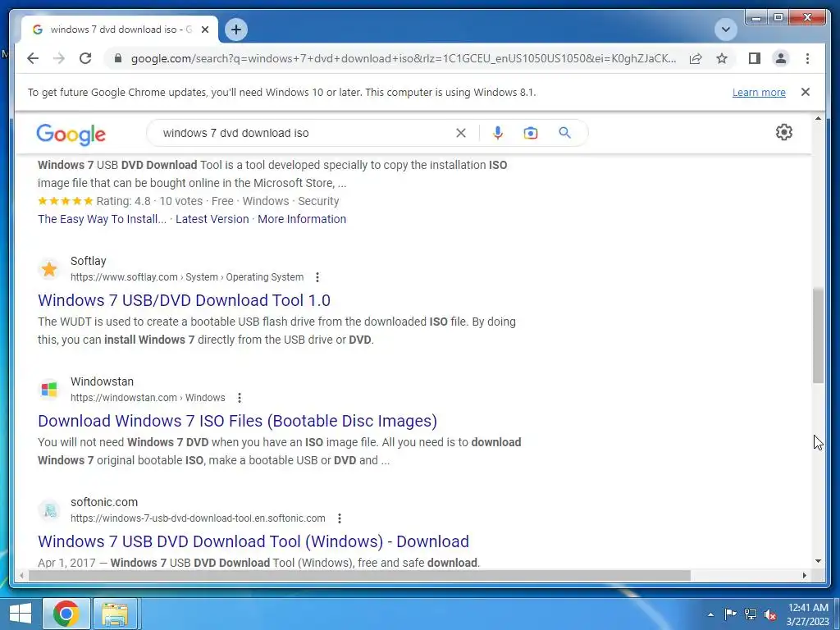
Task: Open Action Center flag icon
Action: click(x=730, y=614)
